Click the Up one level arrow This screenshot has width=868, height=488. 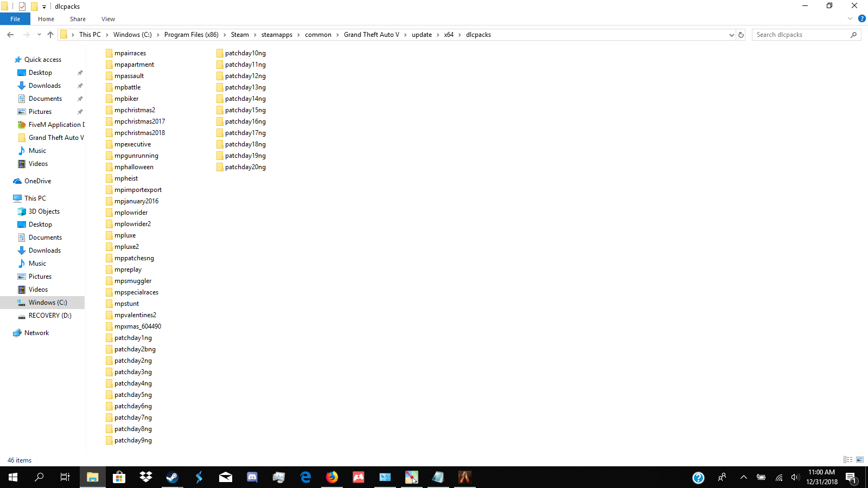[x=50, y=35]
